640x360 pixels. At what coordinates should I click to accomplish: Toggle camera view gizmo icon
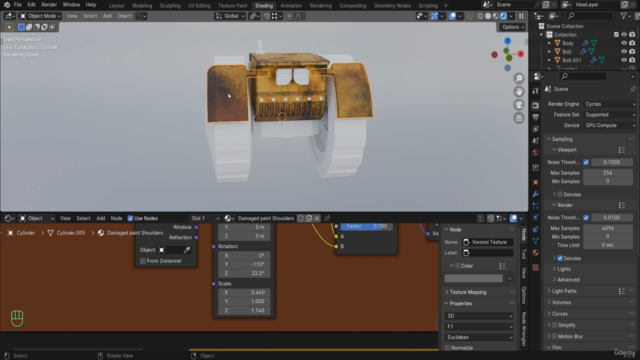click(x=519, y=105)
